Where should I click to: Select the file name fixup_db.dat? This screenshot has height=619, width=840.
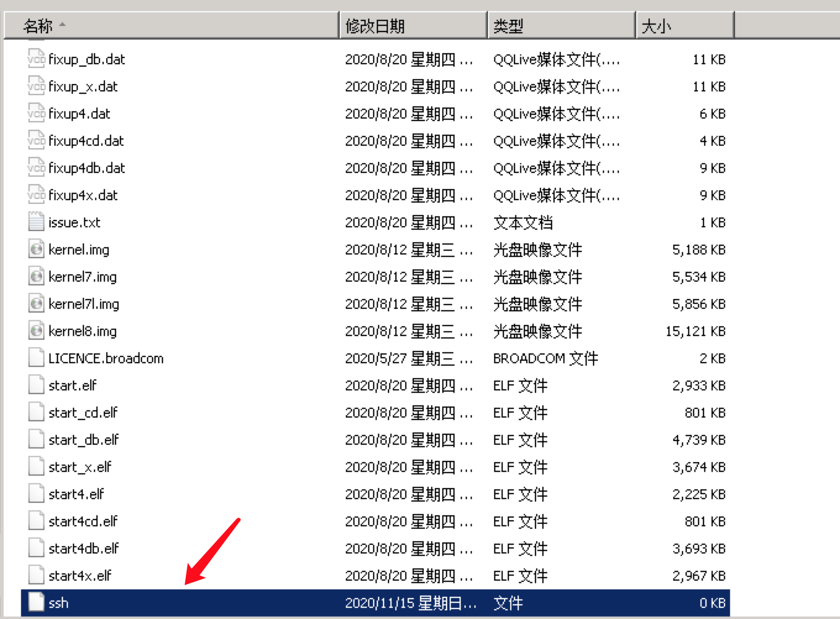86,59
